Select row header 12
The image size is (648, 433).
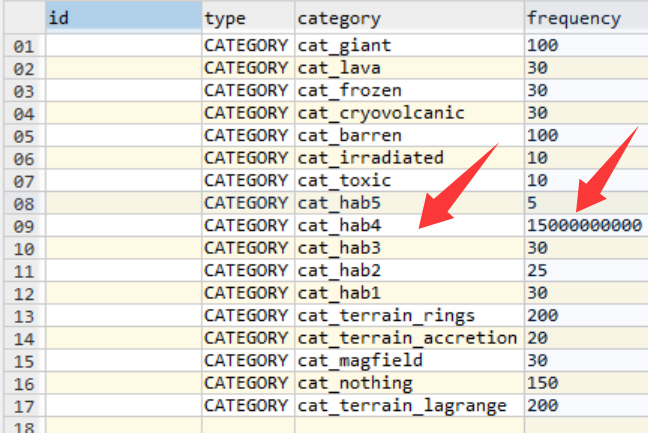pyautogui.click(x=24, y=293)
